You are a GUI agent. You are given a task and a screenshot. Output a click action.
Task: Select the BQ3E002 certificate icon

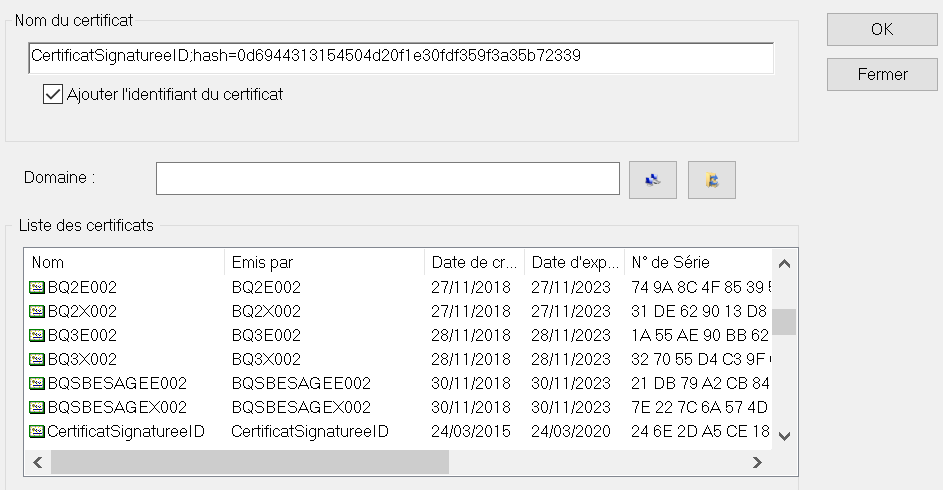[38, 335]
